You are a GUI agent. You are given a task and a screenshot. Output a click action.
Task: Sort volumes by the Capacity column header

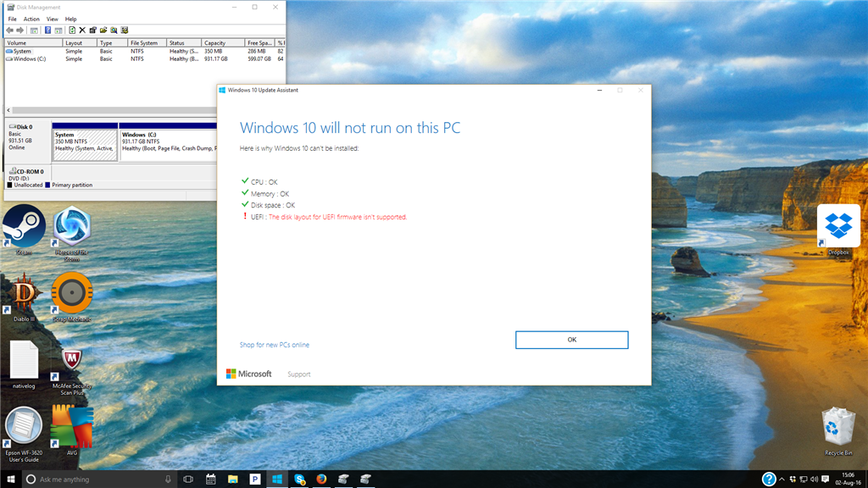pos(223,43)
